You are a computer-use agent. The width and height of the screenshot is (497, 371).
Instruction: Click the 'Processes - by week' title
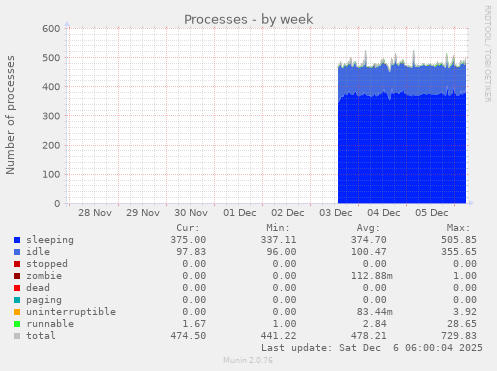click(x=248, y=19)
